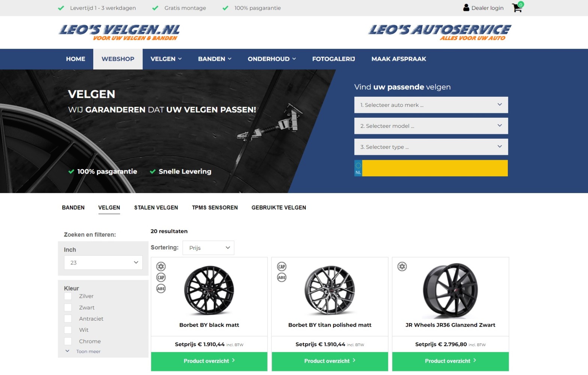Tick the Chrome color checkbox
Viewport: 588px width, 375px height.
click(x=68, y=341)
